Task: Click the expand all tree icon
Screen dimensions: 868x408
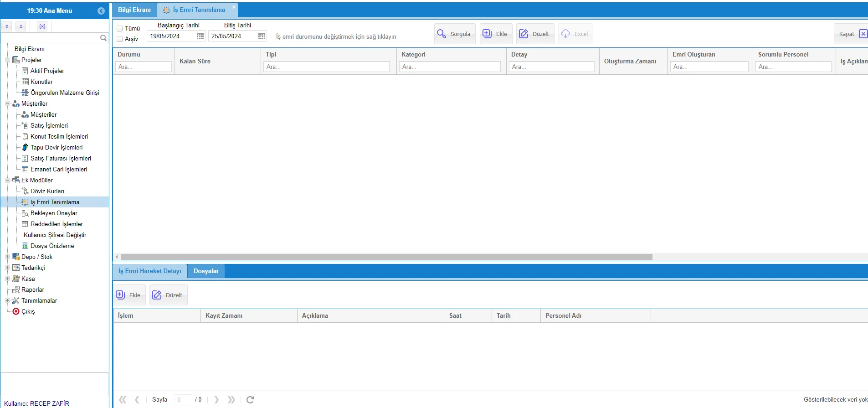Action: (x=7, y=26)
